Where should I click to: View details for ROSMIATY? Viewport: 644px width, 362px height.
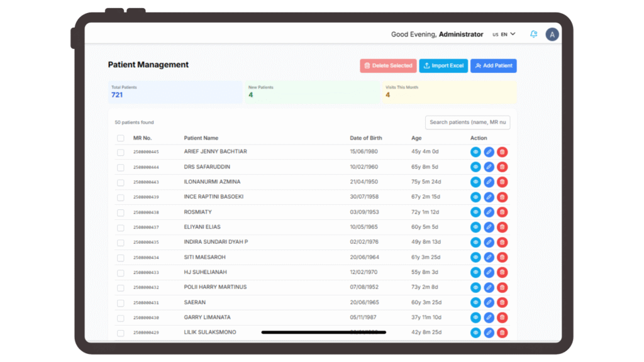point(475,212)
